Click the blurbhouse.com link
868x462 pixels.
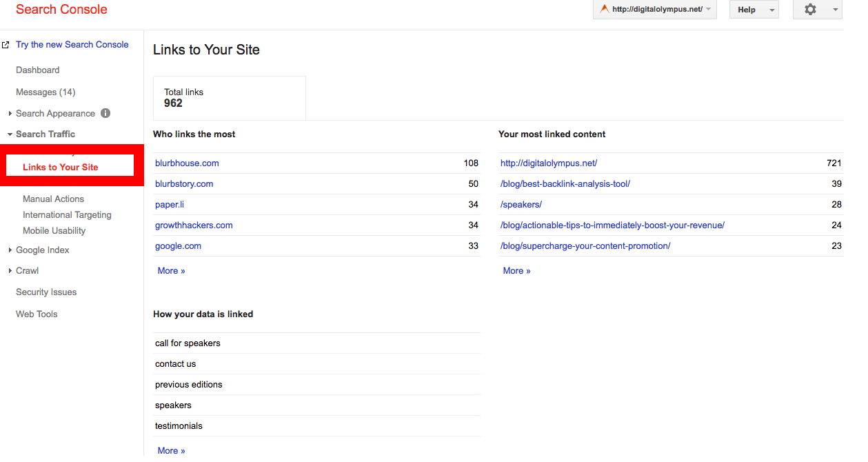tap(187, 163)
